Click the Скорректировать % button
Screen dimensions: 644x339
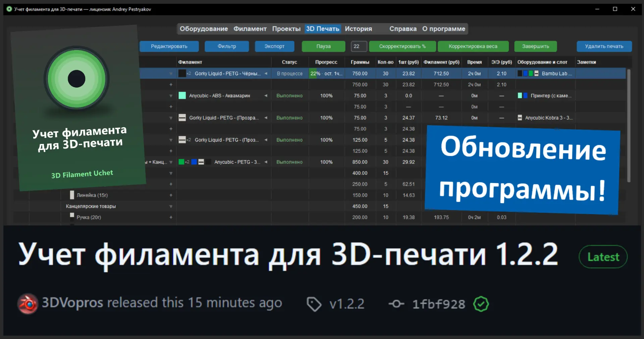click(402, 46)
